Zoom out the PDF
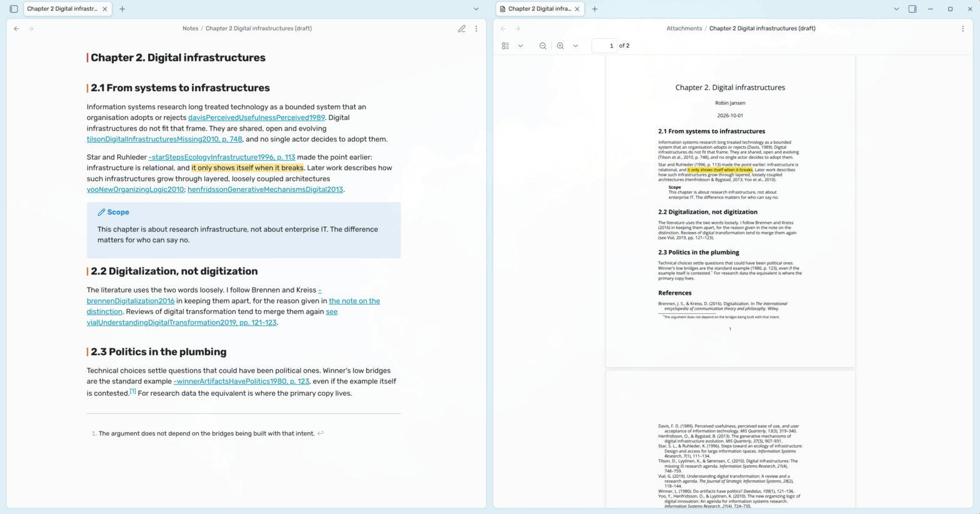The height and width of the screenshot is (514, 980). click(x=543, y=46)
